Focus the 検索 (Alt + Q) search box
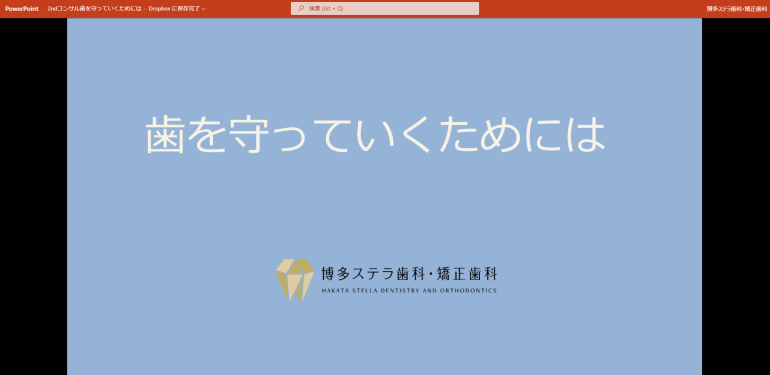770x375 pixels. pos(385,8)
